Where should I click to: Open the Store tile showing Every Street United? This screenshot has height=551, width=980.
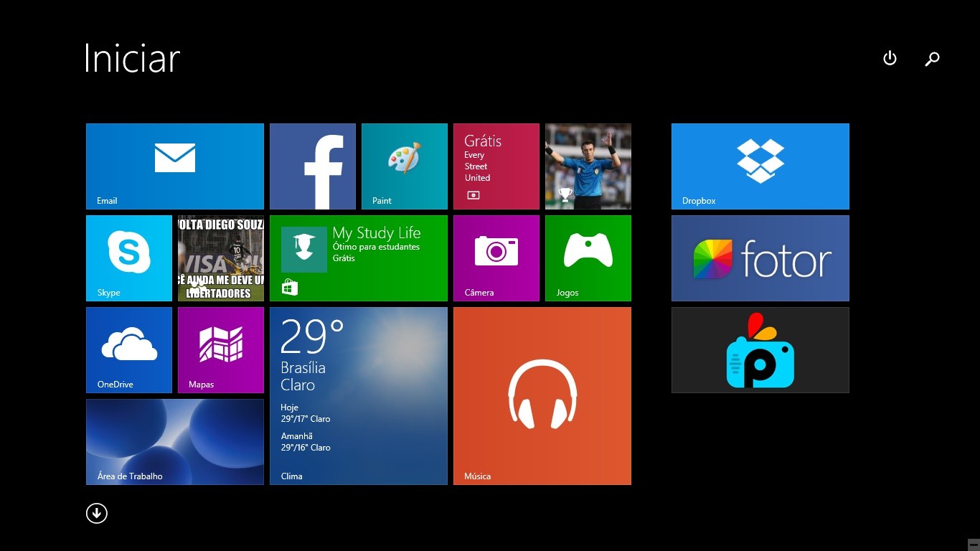[x=496, y=166]
